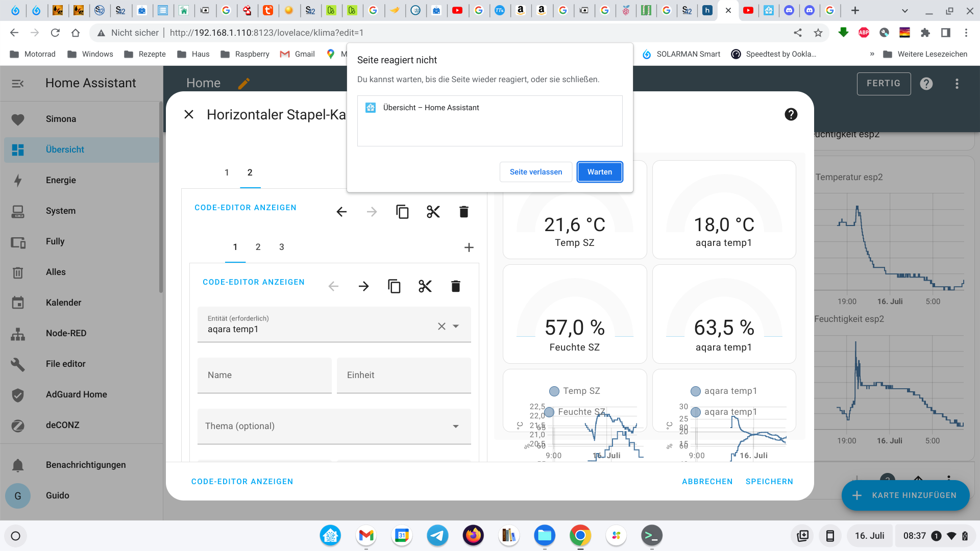Click the Warten button
Screen dimensions: 980x551
tap(599, 172)
